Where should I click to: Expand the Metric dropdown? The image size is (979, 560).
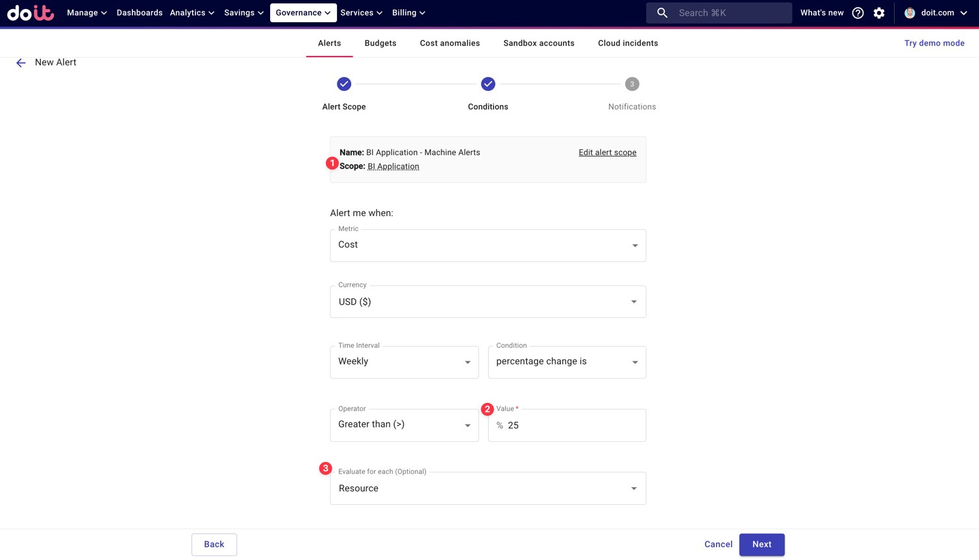click(x=488, y=245)
